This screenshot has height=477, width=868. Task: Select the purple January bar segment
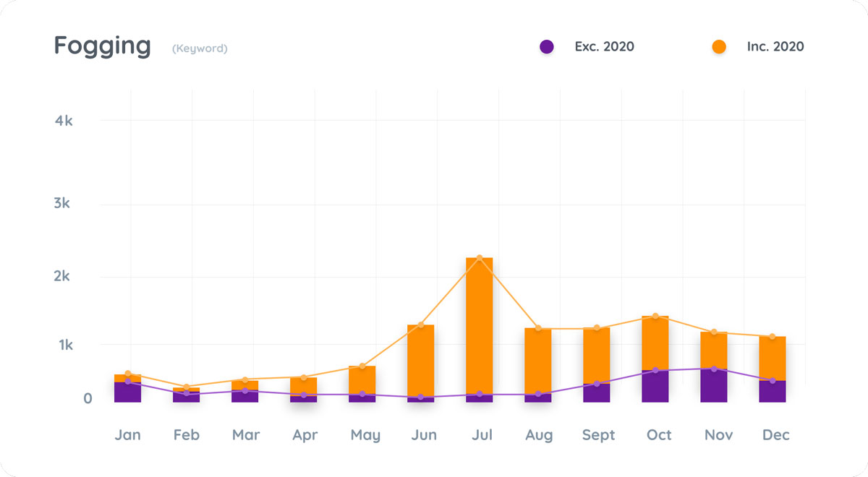128,392
